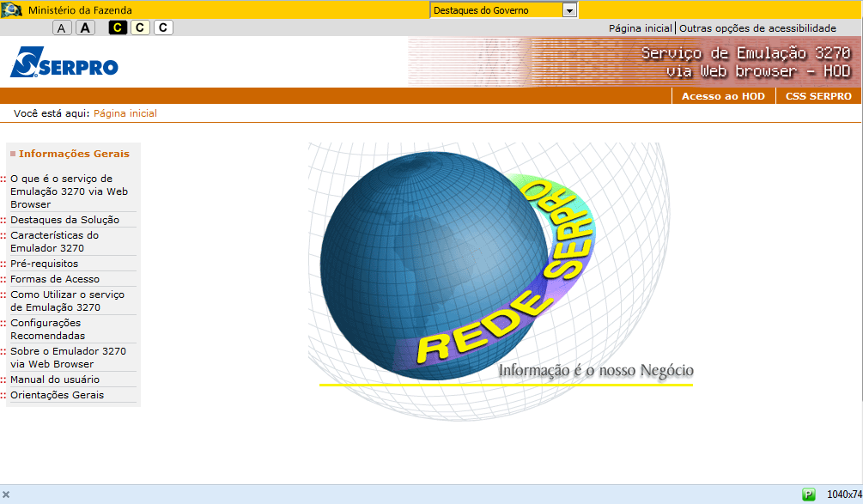
Task: Select the black high-contrast C button
Action: click(118, 27)
